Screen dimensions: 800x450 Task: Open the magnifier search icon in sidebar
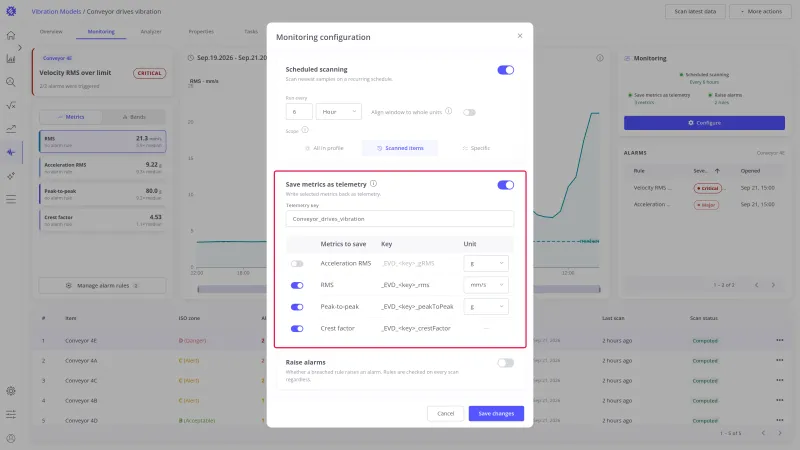[11, 82]
